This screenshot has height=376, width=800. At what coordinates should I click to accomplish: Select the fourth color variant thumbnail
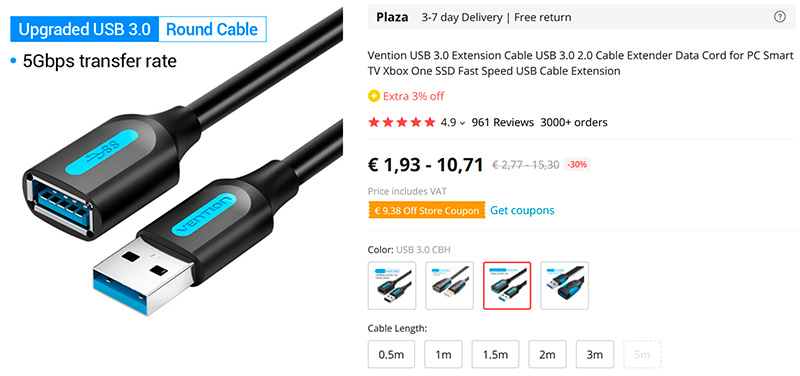click(x=565, y=286)
